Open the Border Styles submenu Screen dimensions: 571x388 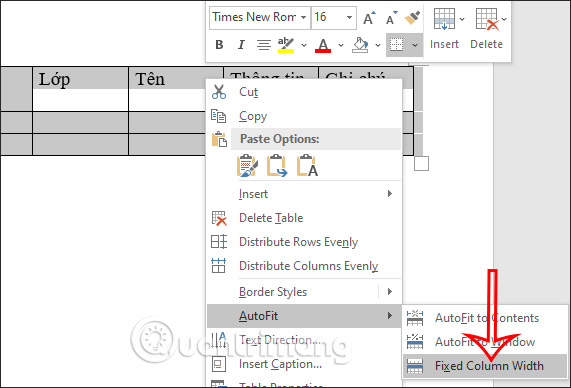(x=304, y=292)
